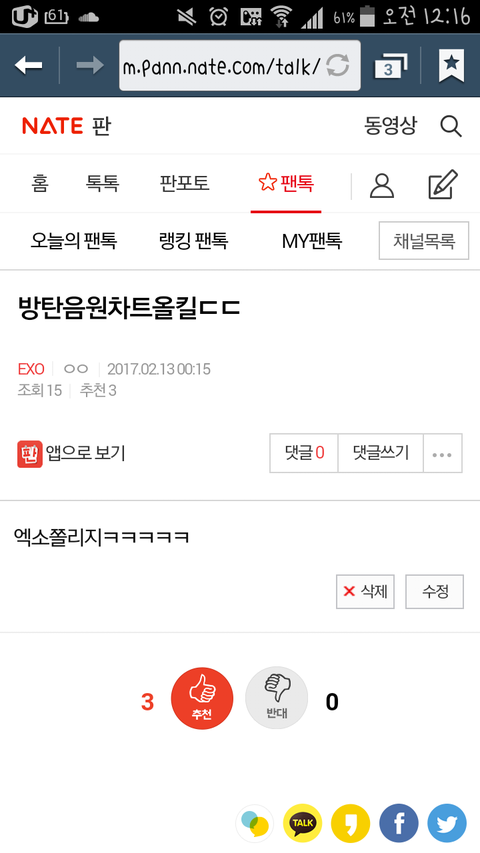Share via the yellow KakaoStory icon
Image resolution: width=480 pixels, height=853 pixels.
350,823
